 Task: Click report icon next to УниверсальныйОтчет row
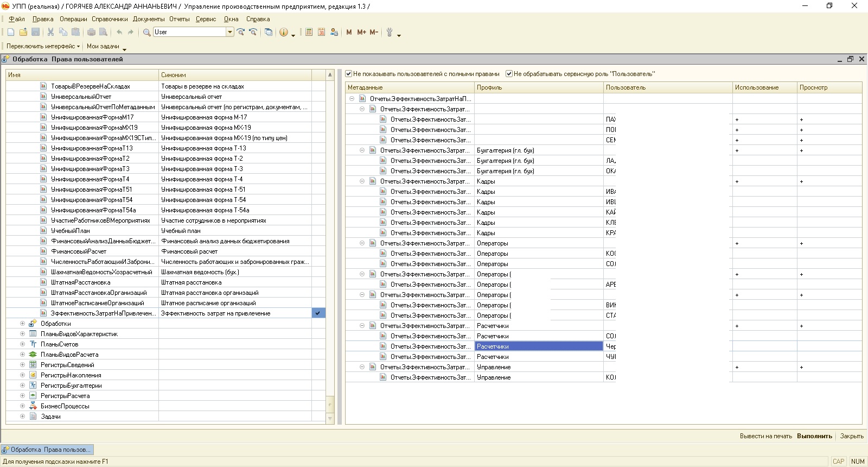tap(44, 97)
